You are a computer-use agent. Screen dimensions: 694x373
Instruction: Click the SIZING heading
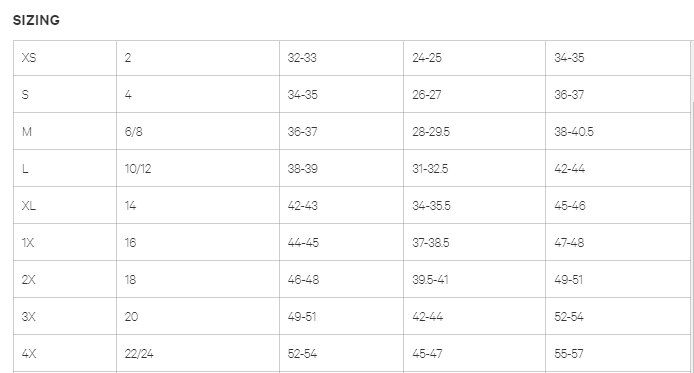[36, 20]
